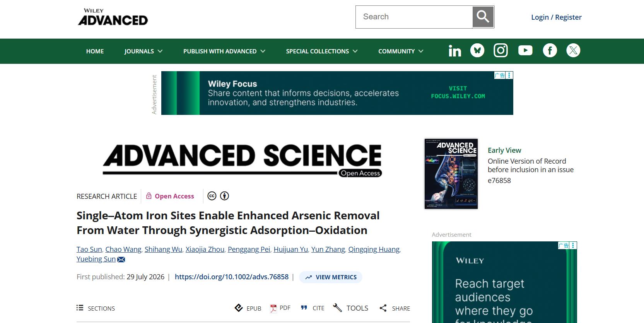Click the envelope icon beside Yuebing Sun
The height and width of the screenshot is (323, 644).
(121, 260)
